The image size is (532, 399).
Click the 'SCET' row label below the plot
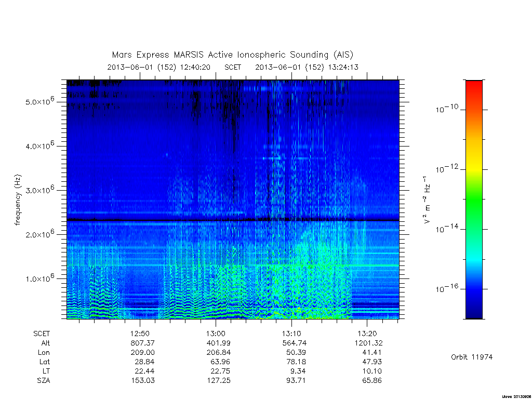click(x=42, y=334)
